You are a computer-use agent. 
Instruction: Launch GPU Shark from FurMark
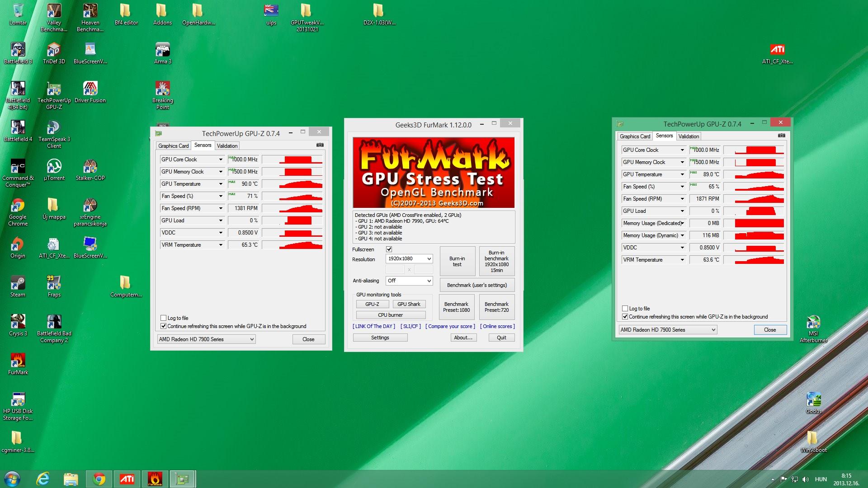409,304
